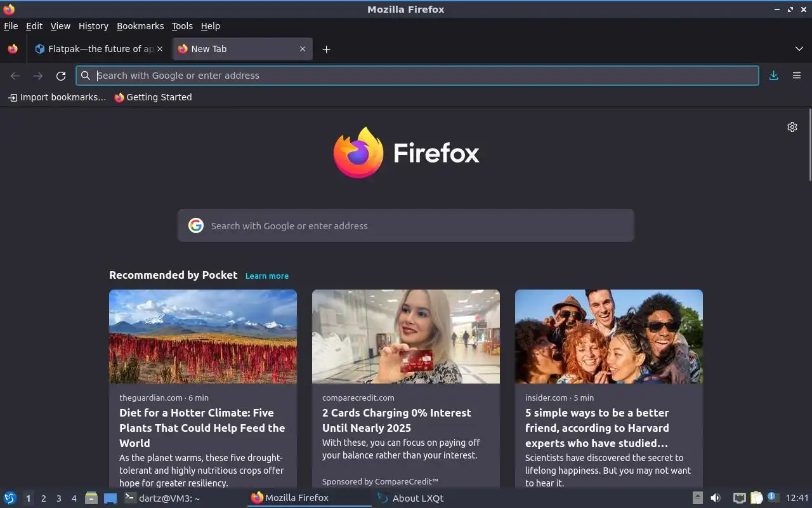Open the new tab personalize gear icon
This screenshot has height=508, width=812.
coord(792,127)
